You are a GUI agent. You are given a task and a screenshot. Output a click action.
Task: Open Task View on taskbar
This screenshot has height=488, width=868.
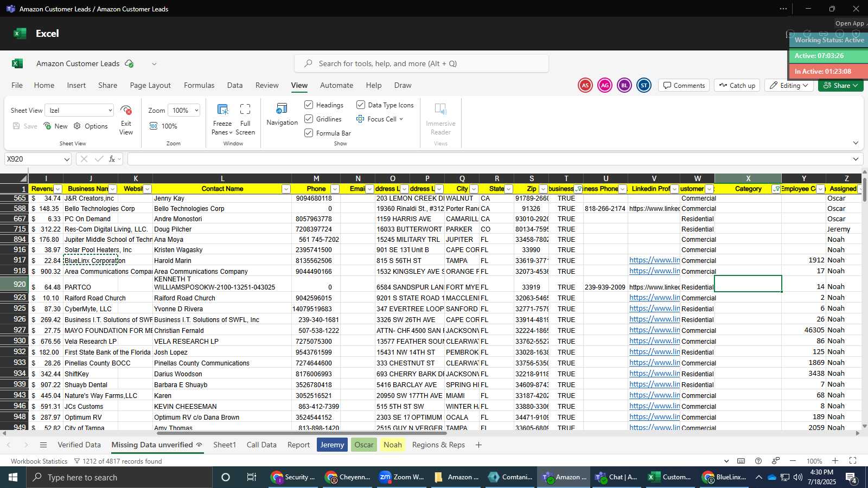click(x=251, y=477)
